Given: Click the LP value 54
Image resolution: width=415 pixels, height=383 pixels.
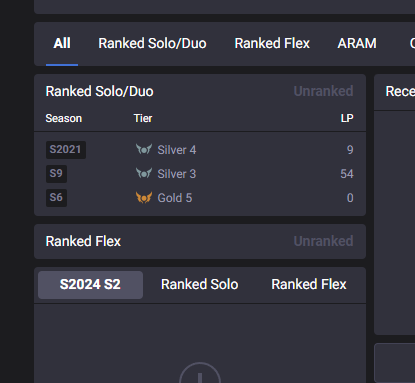Looking at the screenshot, I should (x=347, y=174).
